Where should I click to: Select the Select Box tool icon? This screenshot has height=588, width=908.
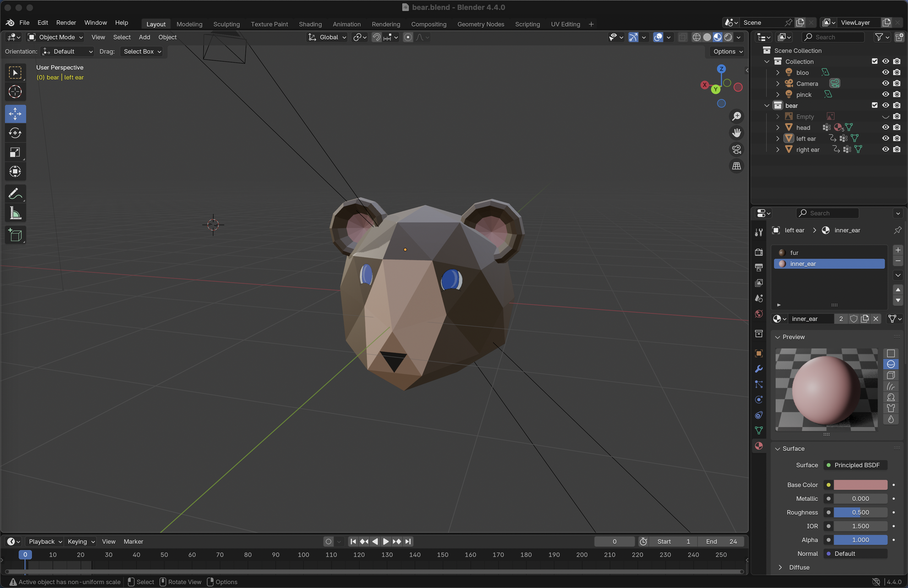(x=15, y=73)
